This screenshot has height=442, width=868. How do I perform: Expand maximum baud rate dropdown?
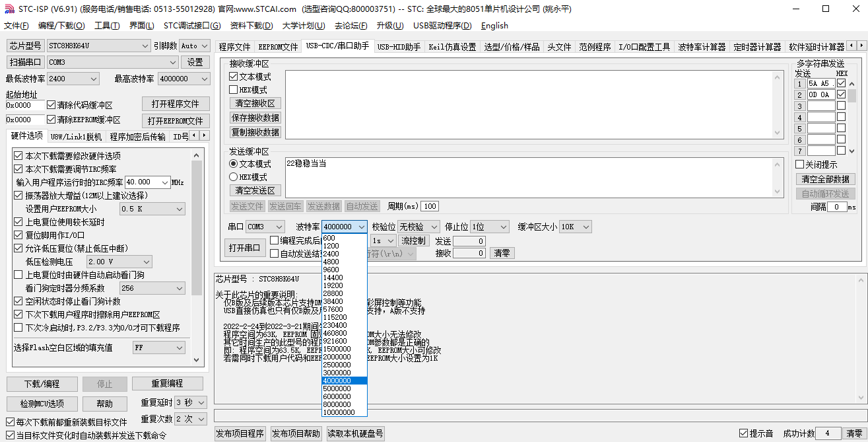203,79
